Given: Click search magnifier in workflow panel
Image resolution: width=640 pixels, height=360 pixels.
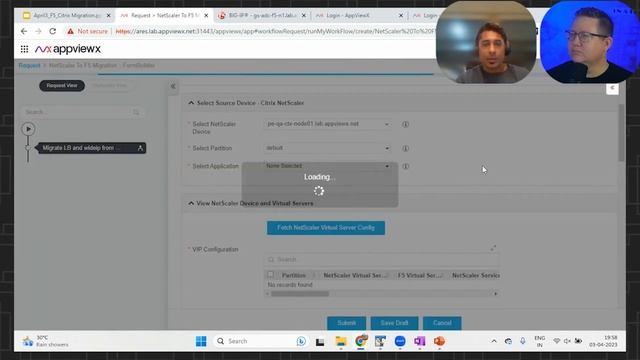Looking at the screenshot, I should click(136, 112).
